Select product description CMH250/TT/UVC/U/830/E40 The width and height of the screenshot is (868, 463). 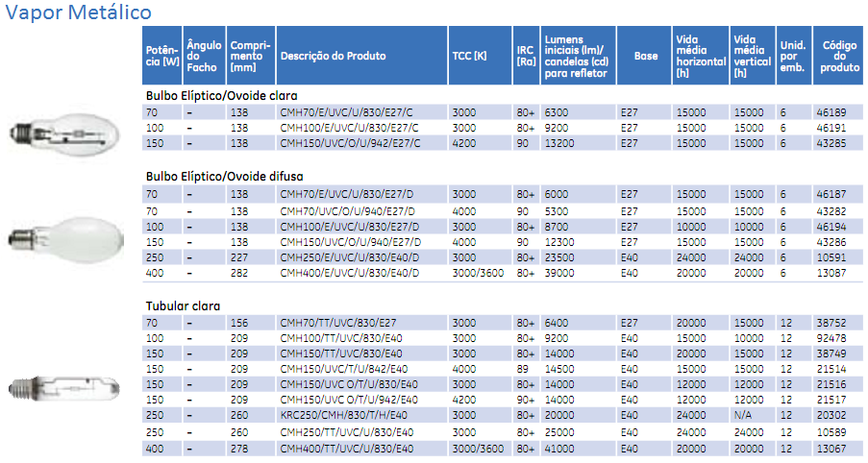tap(347, 432)
